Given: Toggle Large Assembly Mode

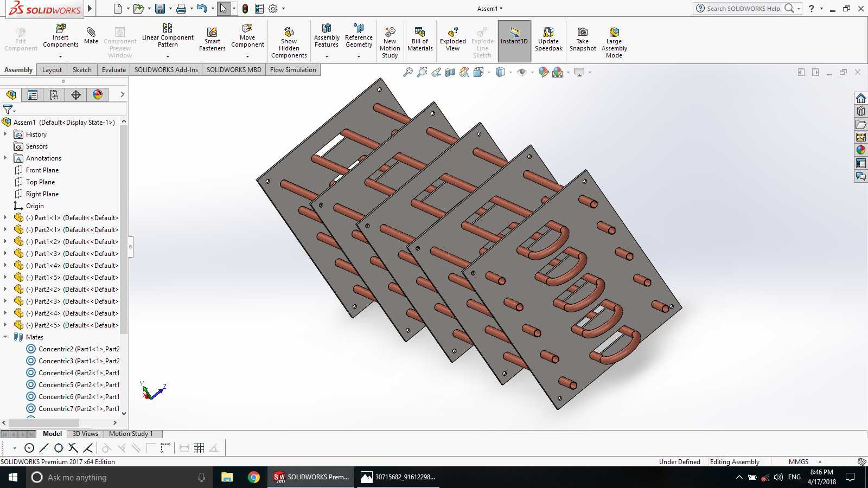Looking at the screenshot, I should 614,42.
